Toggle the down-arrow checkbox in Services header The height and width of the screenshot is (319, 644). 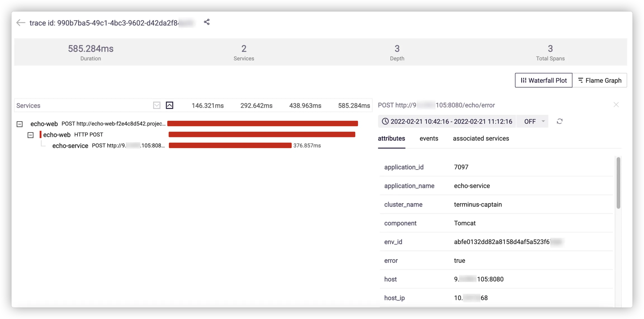(x=157, y=105)
